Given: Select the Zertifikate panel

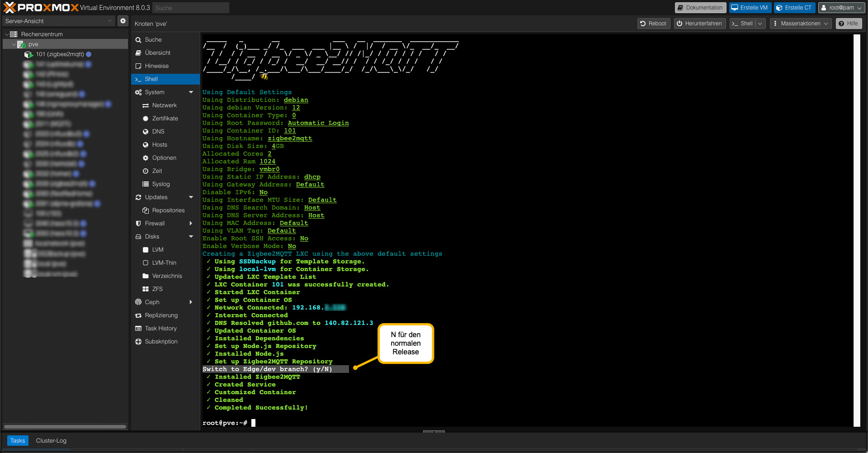Looking at the screenshot, I should [145, 118].
